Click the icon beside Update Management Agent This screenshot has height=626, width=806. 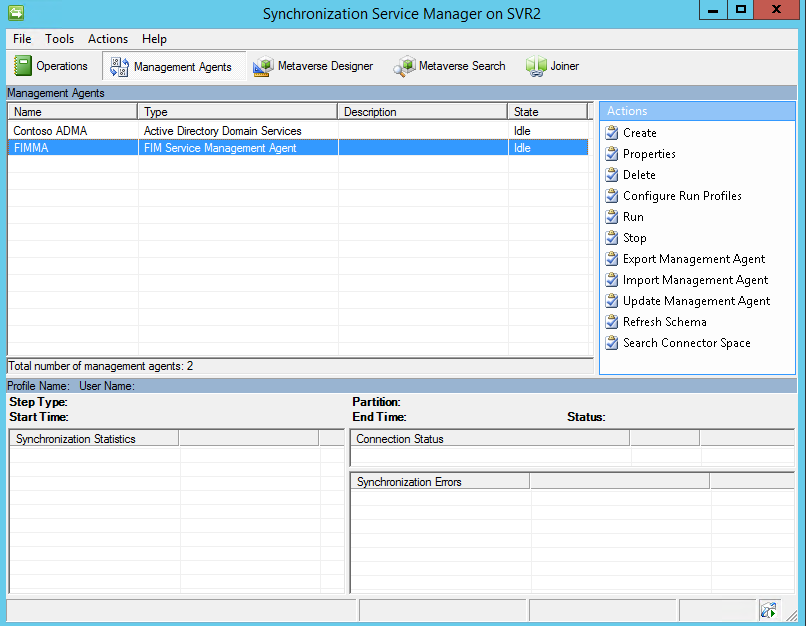612,301
